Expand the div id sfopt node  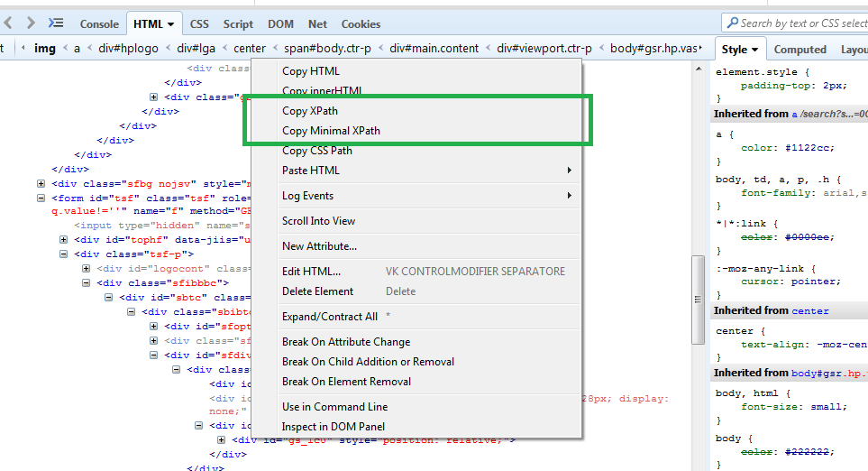154,327
